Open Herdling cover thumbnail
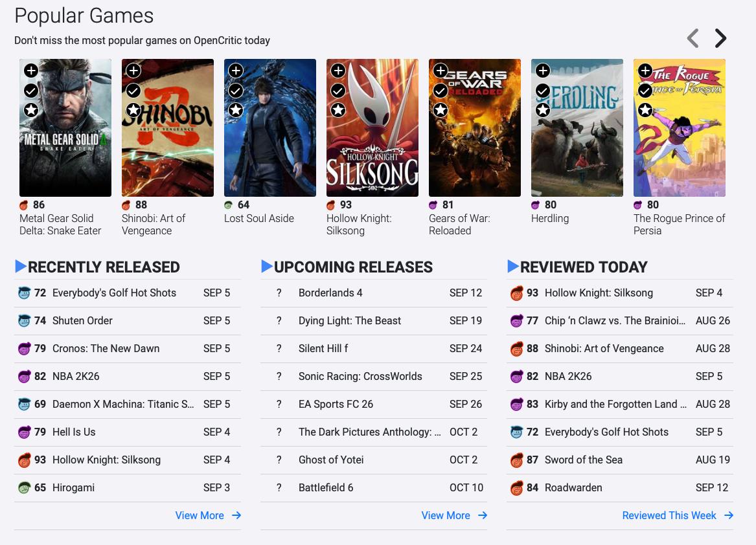Image resolution: width=756 pixels, height=545 pixels. point(577,128)
